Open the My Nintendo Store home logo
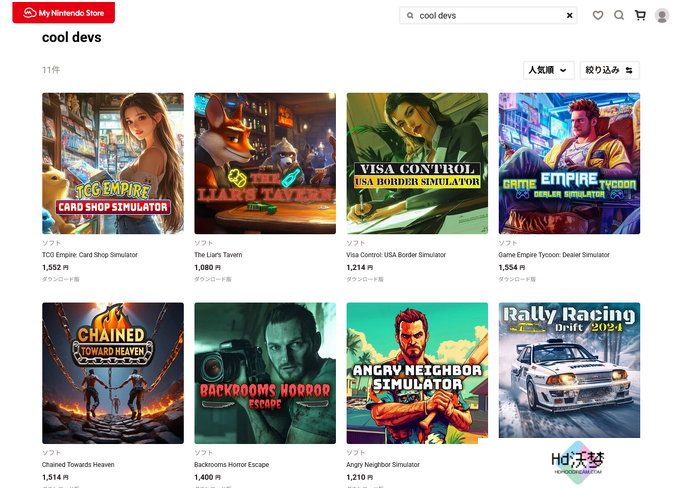 tap(64, 13)
